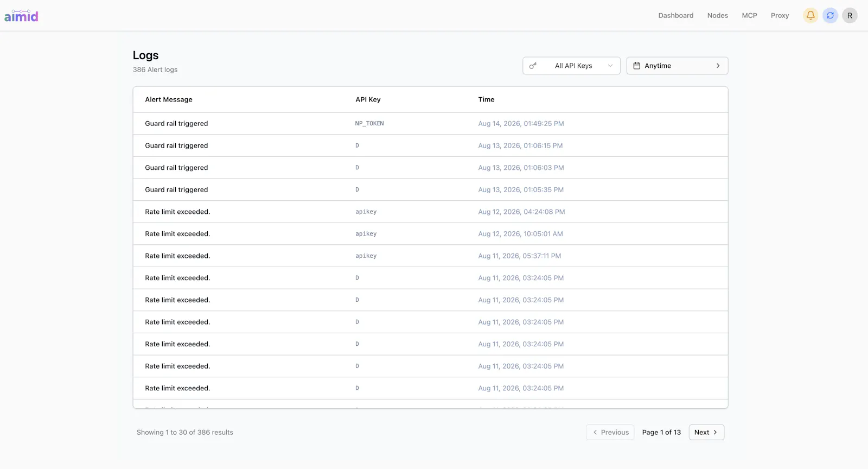Viewport: 868px width, 469px height.
Task: Click the calendar icon beside Anytime
Action: tap(637, 66)
